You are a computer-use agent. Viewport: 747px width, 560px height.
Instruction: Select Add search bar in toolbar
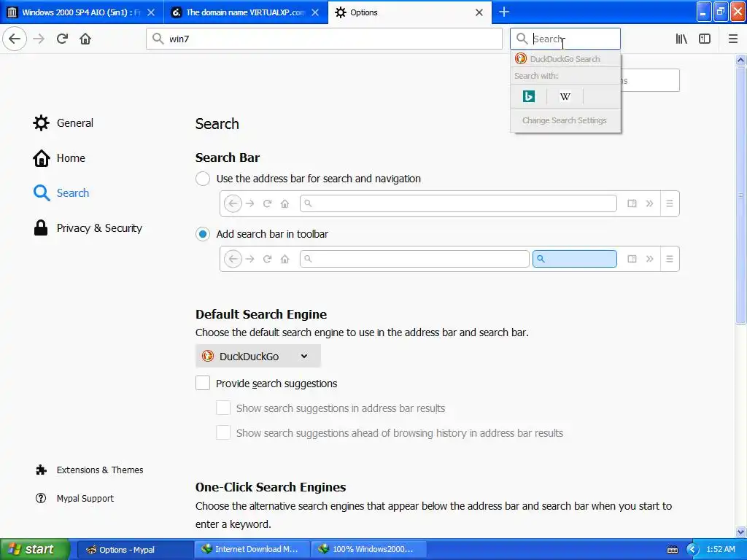pyautogui.click(x=203, y=234)
